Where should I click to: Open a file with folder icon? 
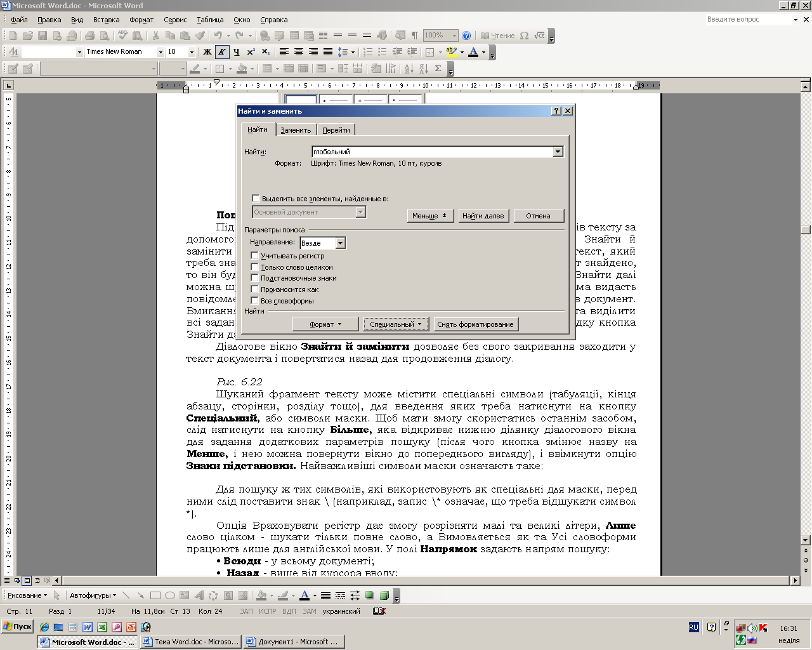pos(28,36)
